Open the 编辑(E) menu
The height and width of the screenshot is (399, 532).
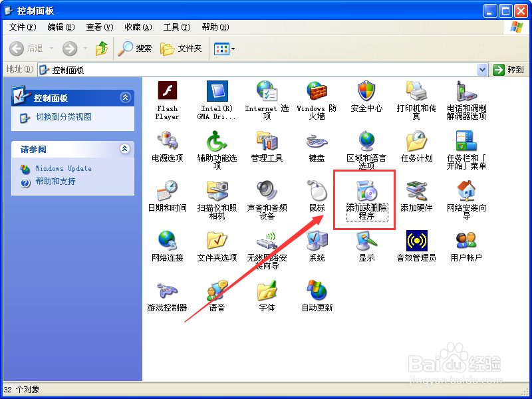[61, 27]
